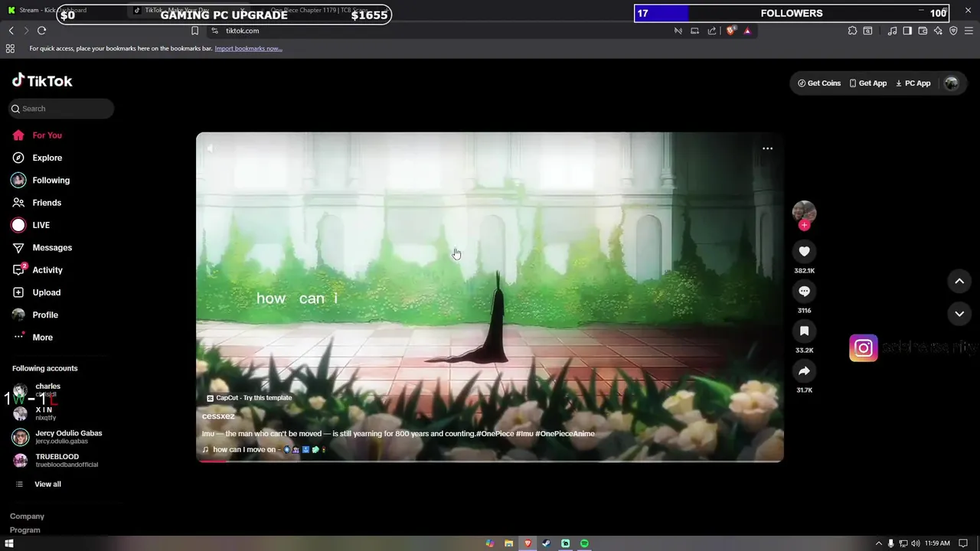This screenshot has height=551, width=980.
Task: Open Steam from the taskbar
Action: (x=546, y=543)
